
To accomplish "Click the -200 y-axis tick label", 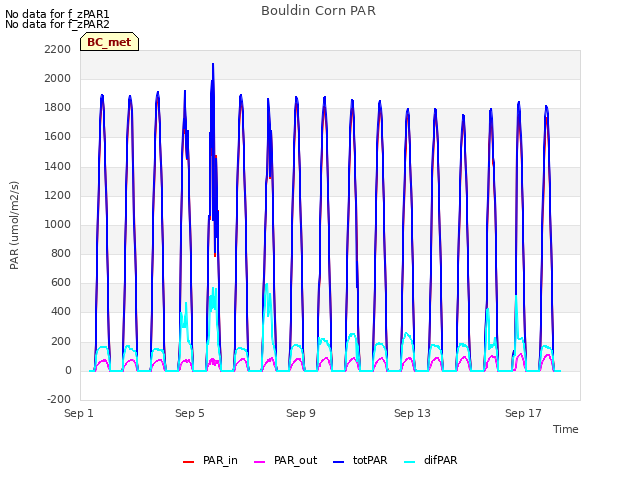I will pos(59,400).
